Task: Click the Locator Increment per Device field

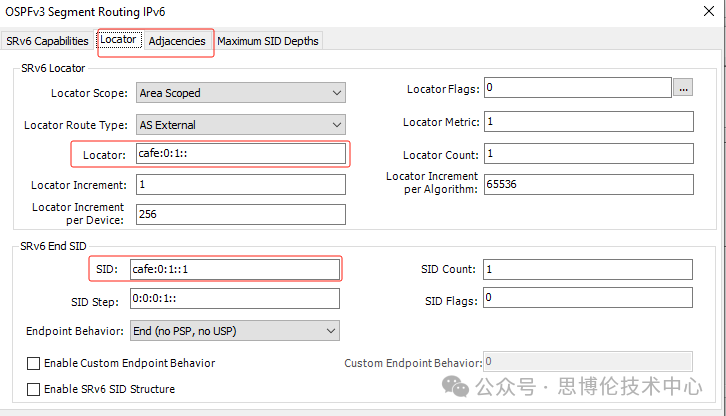Action: pos(240,215)
